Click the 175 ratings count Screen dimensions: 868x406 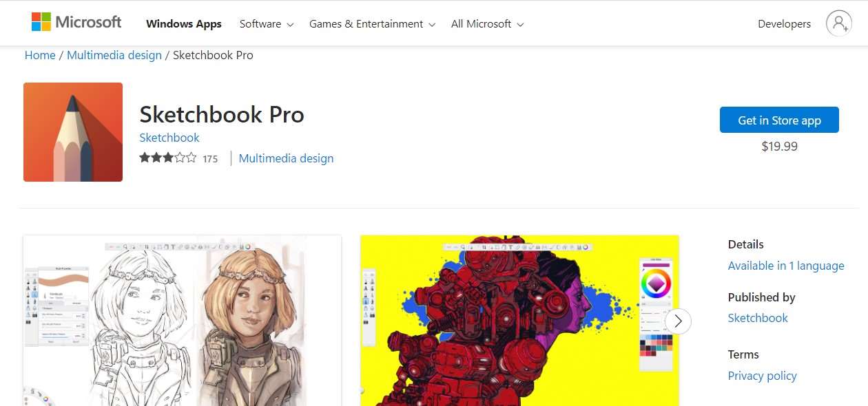210,159
